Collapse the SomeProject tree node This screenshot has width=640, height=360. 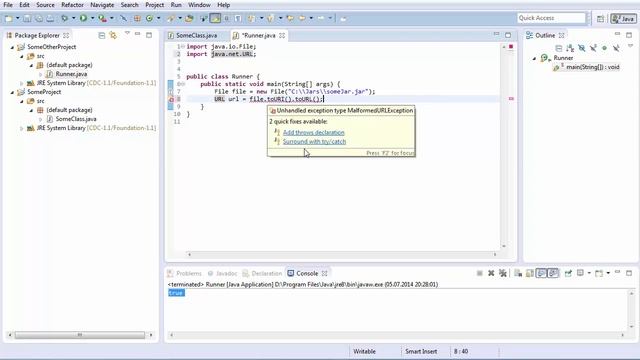pos(12,92)
